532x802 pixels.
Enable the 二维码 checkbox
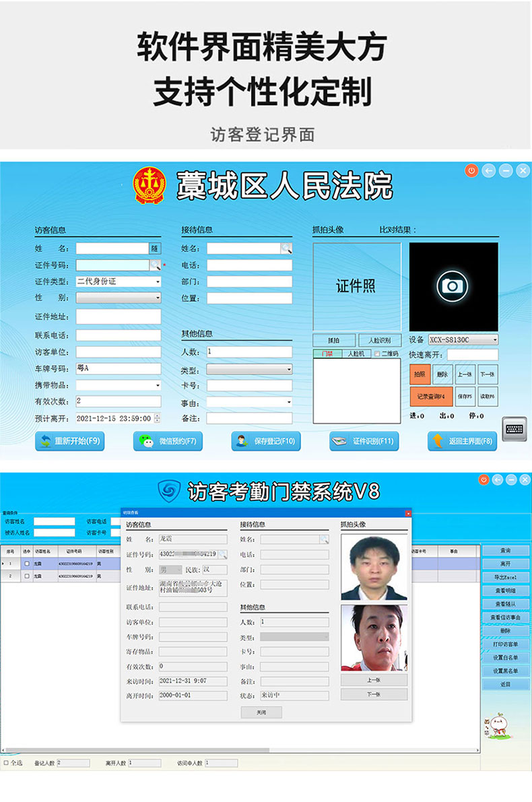(x=377, y=354)
